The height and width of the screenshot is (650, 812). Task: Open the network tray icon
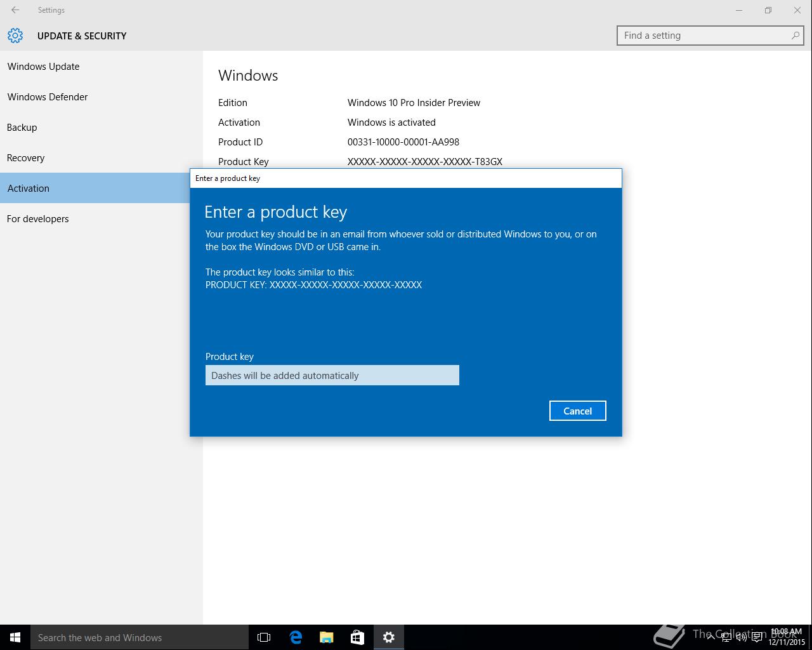pyautogui.click(x=726, y=637)
